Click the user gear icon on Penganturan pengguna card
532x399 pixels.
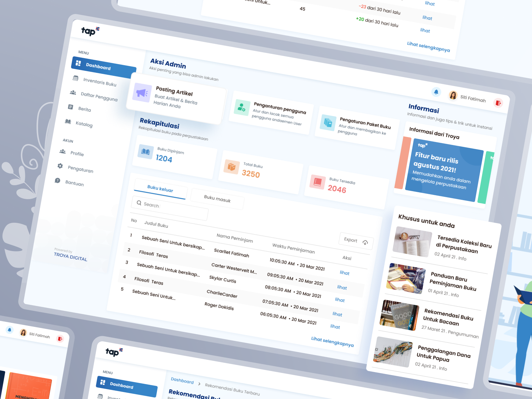242,108
